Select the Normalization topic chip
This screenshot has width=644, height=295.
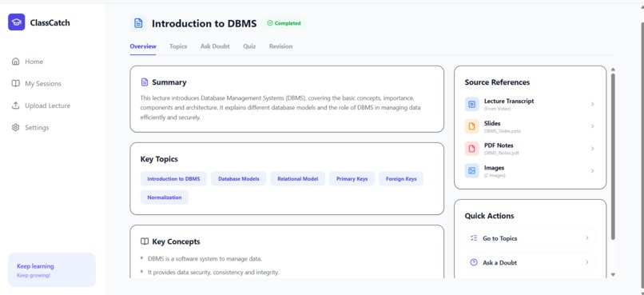click(165, 197)
